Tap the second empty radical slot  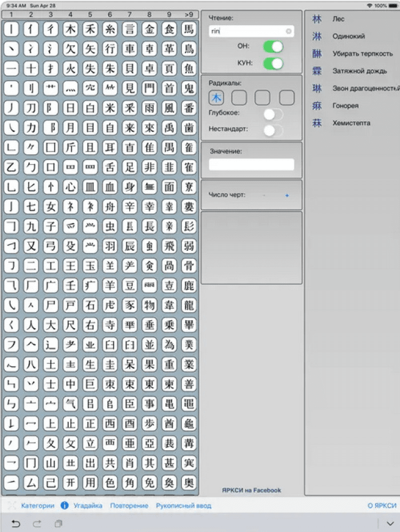tap(263, 98)
